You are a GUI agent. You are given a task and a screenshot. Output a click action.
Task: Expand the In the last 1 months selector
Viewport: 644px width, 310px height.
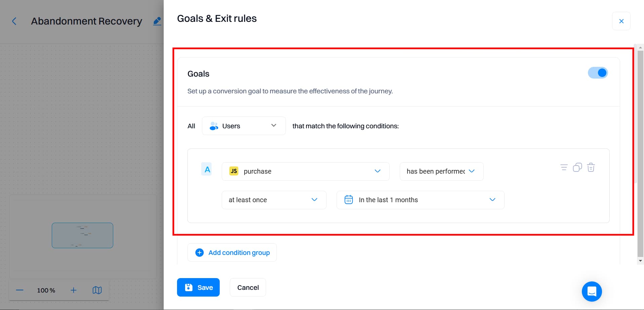[420, 200]
